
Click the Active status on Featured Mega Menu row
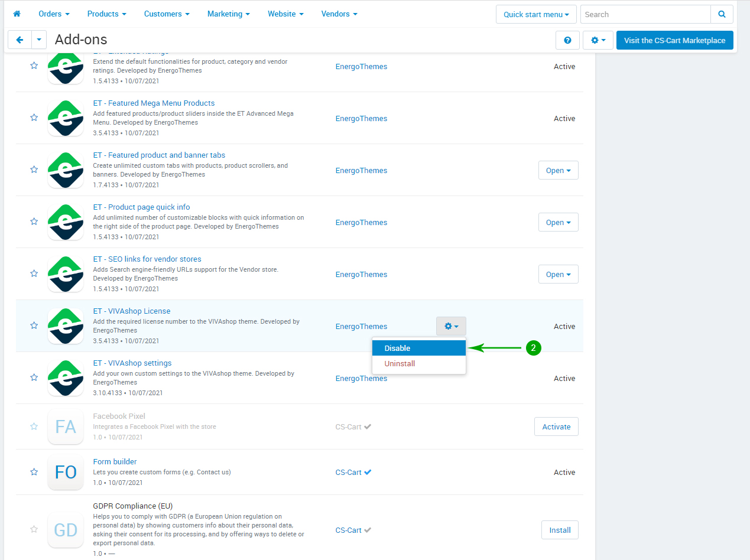[564, 119]
